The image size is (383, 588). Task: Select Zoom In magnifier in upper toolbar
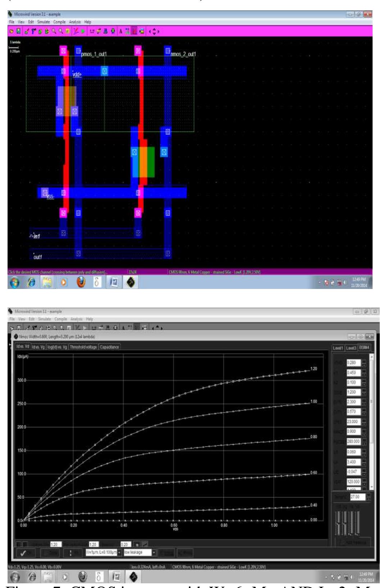coord(54,31)
